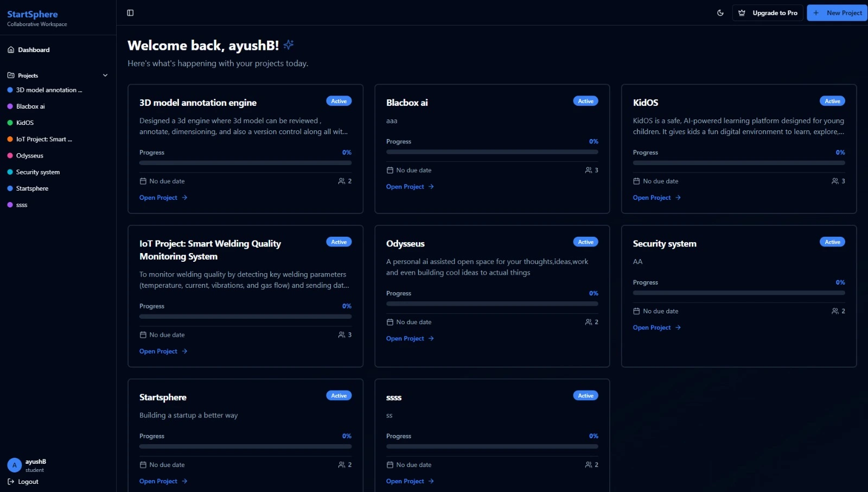
Task: Click the Dashboard home icon
Action: pos(11,50)
